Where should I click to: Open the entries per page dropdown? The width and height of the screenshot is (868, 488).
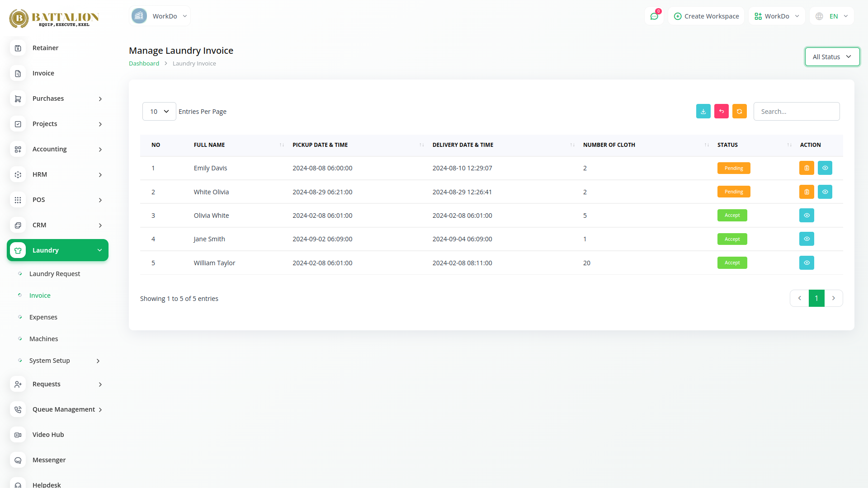[x=159, y=112]
